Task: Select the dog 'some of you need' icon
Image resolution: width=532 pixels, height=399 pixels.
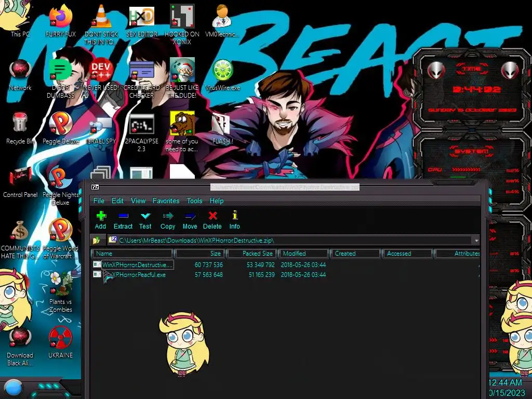Action: (x=182, y=132)
